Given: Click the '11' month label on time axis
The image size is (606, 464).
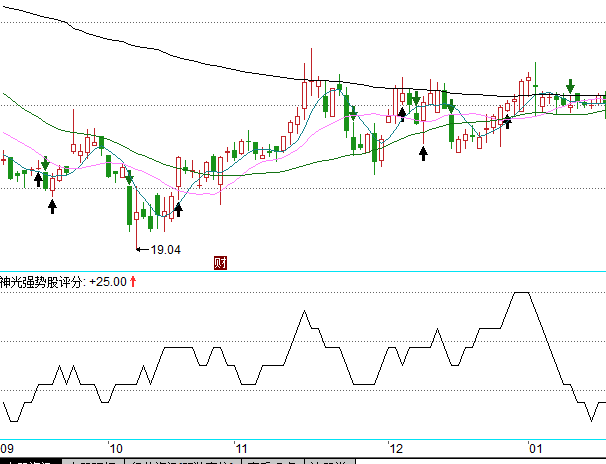Looking at the screenshot, I should [240, 449].
